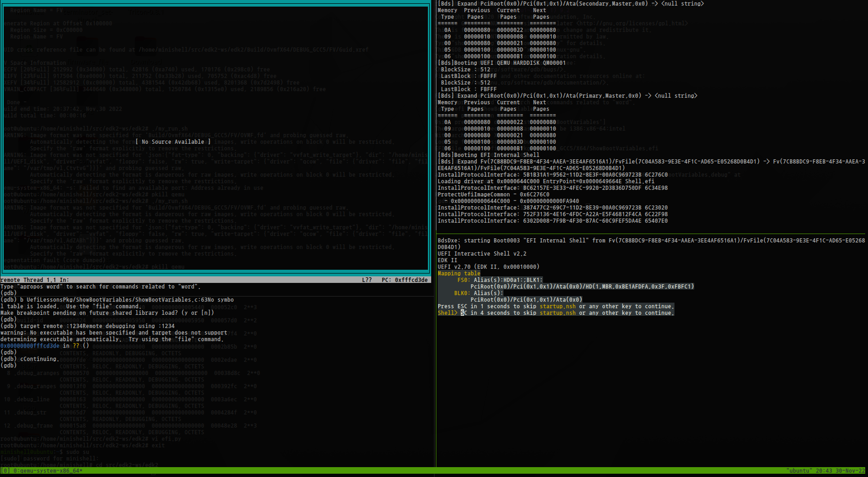Screen dimensions: 868x477
Task: Click the "BdsDxe: starting Boot0003" line
Action: click(512, 240)
